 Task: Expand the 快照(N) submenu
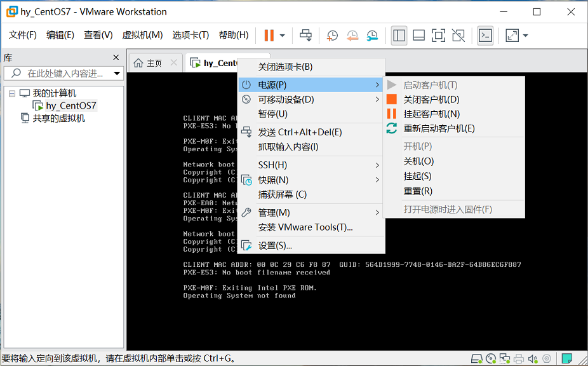311,180
